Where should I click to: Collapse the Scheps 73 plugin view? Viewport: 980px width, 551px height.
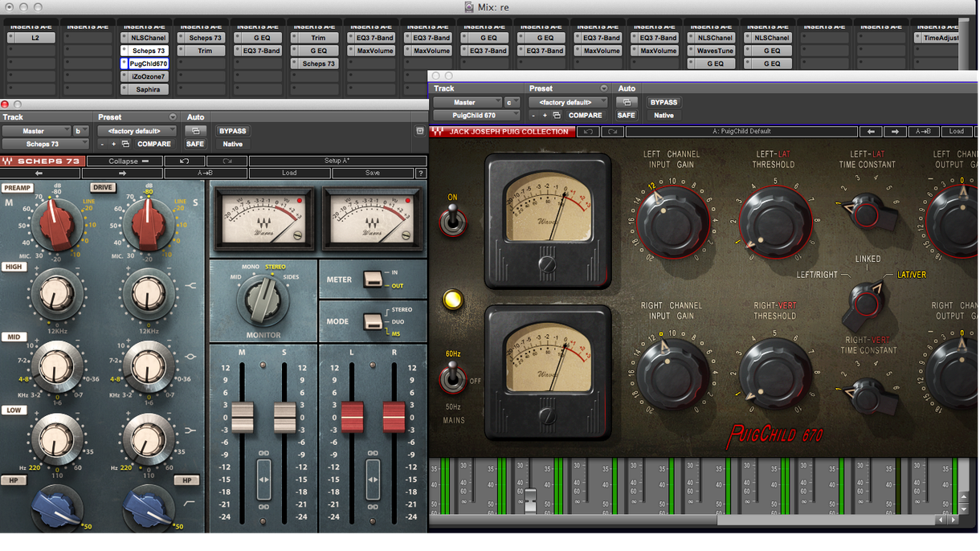(x=123, y=161)
